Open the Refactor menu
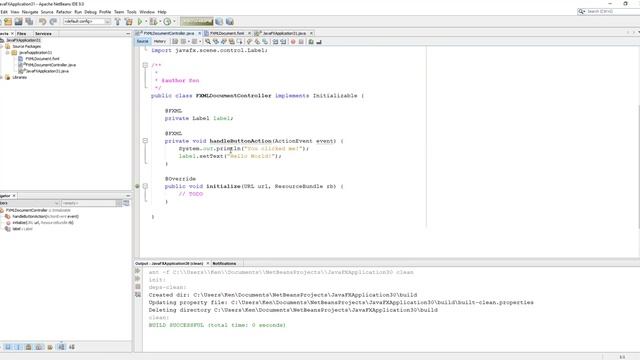The image size is (640, 360). tap(64, 12)
